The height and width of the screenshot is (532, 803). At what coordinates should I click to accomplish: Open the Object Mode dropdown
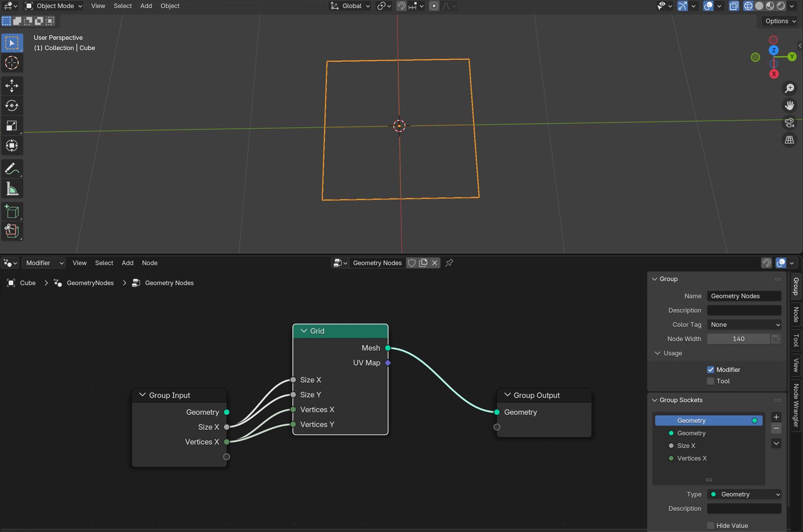pos(54,6)
